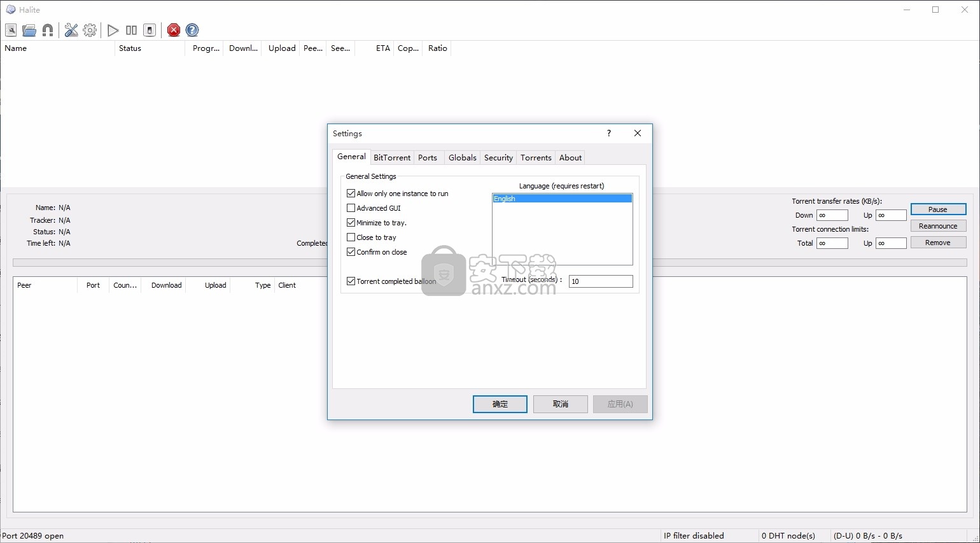Click the Upload column header in torrent list
The width and height of the screenshot is (980, 543).
(281, 48)
